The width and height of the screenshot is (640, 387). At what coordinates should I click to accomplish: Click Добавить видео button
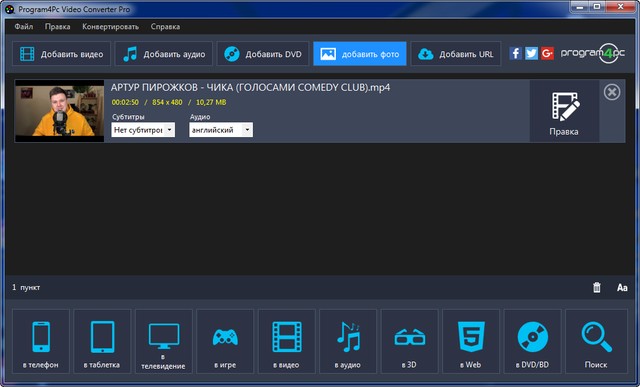tap(61, 53)
